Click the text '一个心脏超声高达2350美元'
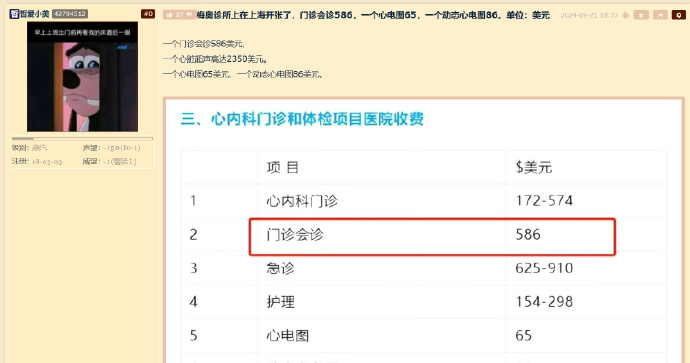Viewport: 690px width, 363px height. tap(215, 59)
